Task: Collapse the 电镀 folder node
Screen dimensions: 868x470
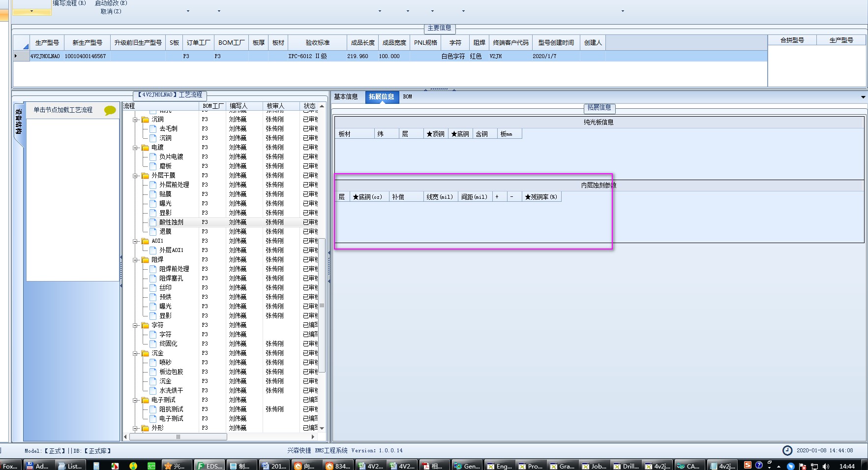Action: click(135, 147)
